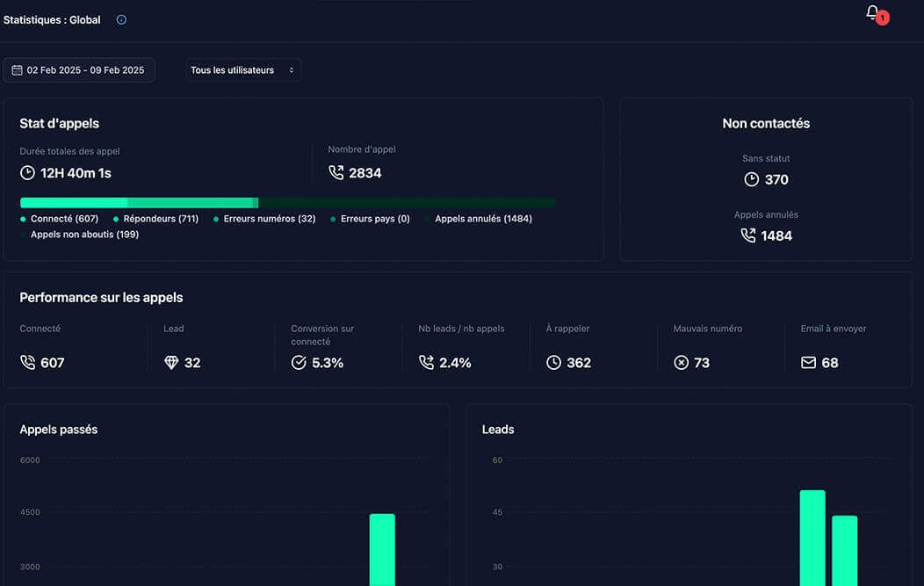Click the 362 À rappeler value
The image size is (924, 586).
click(579, 363)
